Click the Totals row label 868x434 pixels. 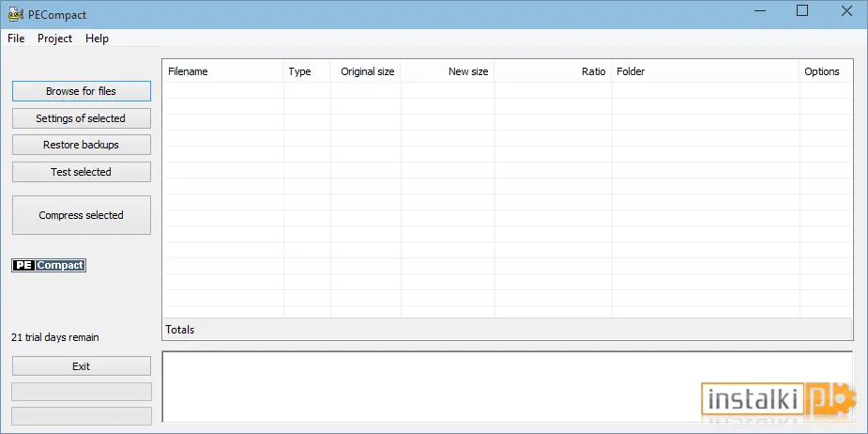[180, 330]
